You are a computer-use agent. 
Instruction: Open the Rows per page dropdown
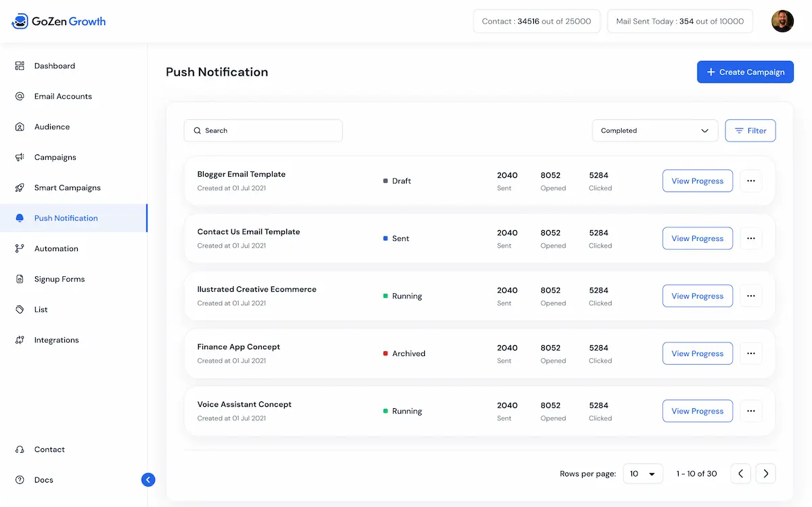pyautogui.click(x=643, y=474)
